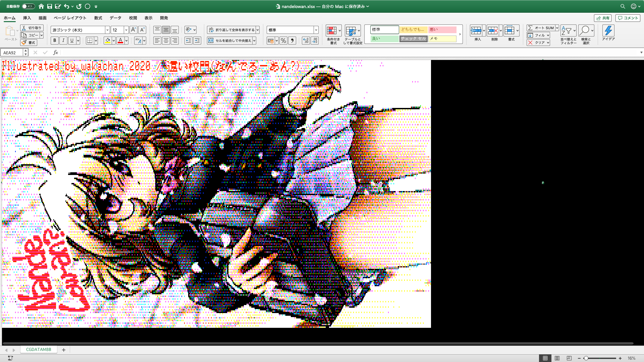Apply percent style format
This screenshot has height=362, width=644.
click(x=283, y=41)
